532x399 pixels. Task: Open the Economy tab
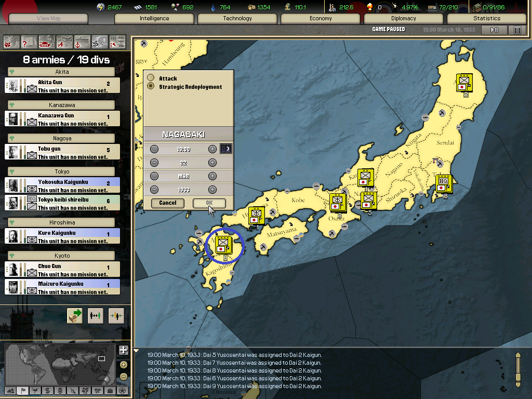[x=321, y=18]
